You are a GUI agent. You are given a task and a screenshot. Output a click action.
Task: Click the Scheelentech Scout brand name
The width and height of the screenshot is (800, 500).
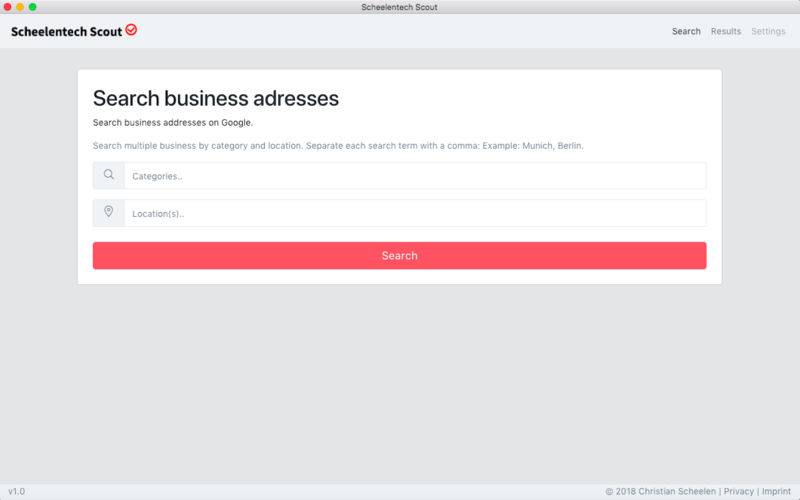point(66,31)
